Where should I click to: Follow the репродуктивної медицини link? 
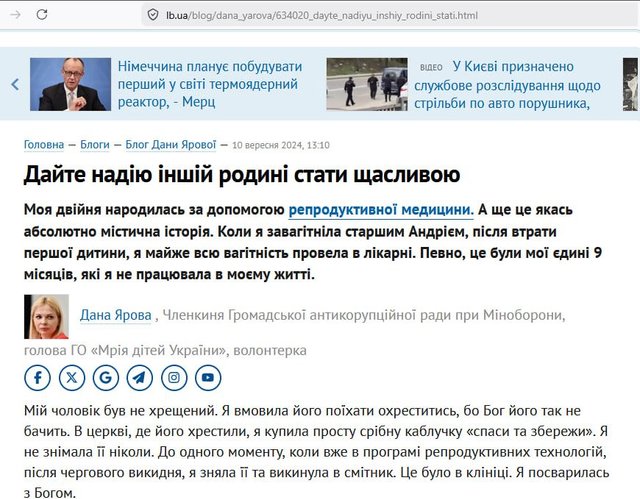pyautogui.click(x=381, y=210)
